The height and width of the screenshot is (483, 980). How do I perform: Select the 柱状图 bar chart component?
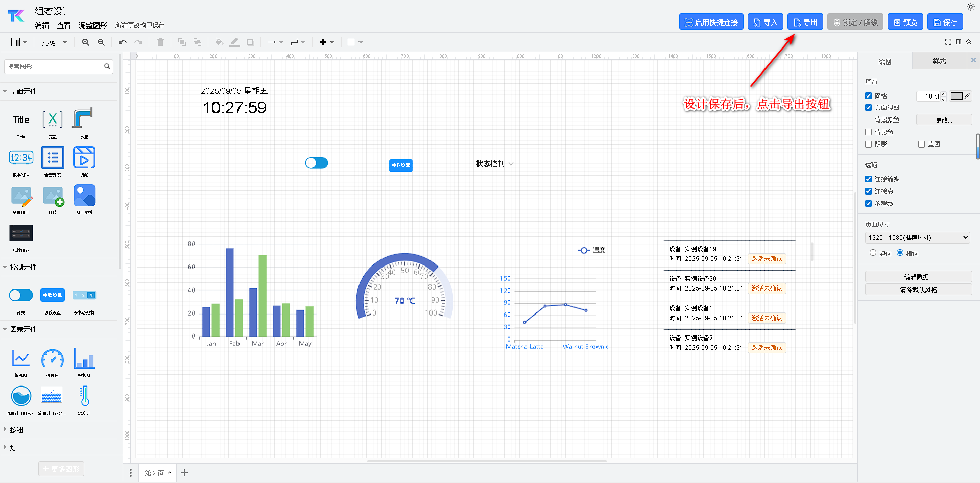coord(84,359)
